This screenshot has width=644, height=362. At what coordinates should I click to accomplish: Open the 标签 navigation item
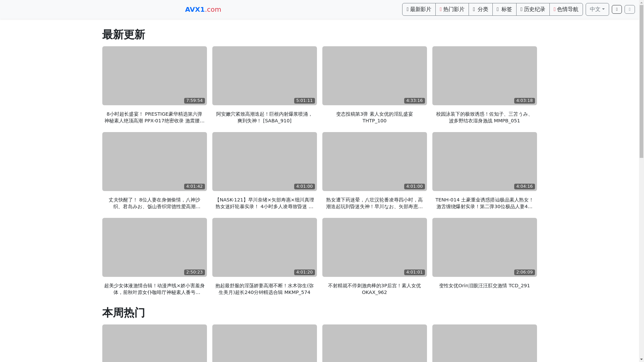click(504, 9)
